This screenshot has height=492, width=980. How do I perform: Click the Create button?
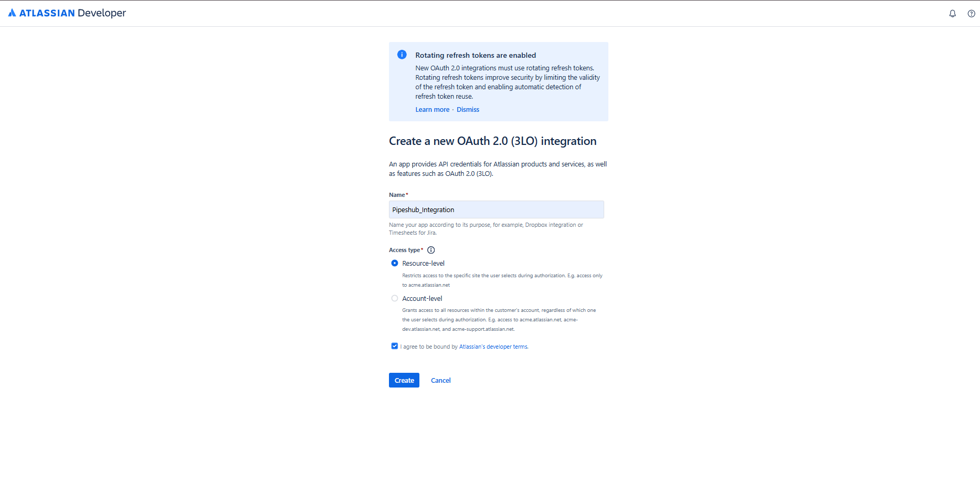coord(404,380)
